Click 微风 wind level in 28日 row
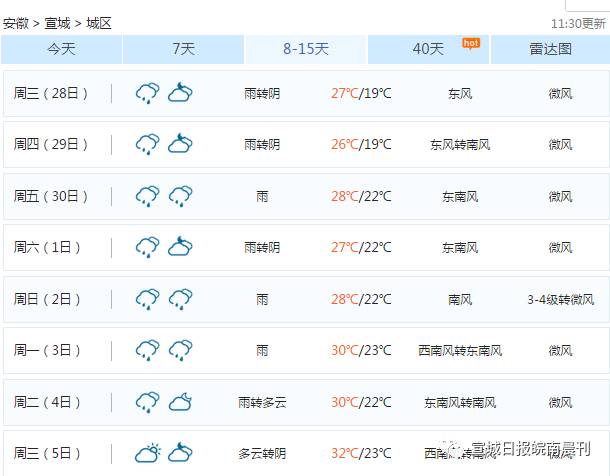The width and height of the screenshot is (610, 476). pos(561,94)
